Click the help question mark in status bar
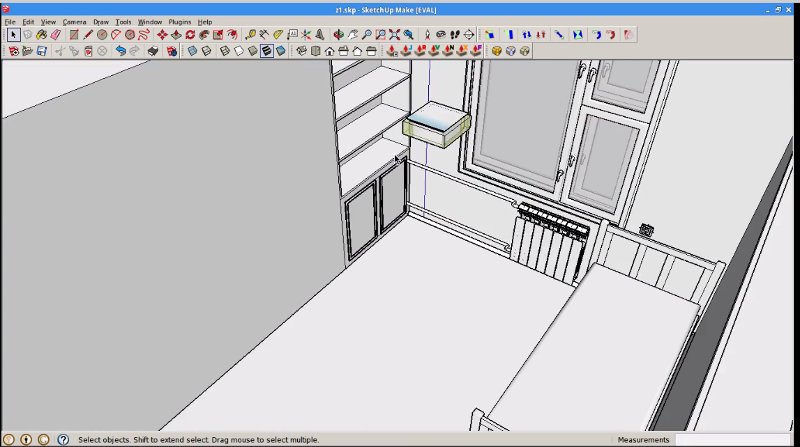The image size is (800, 447). 62,439
